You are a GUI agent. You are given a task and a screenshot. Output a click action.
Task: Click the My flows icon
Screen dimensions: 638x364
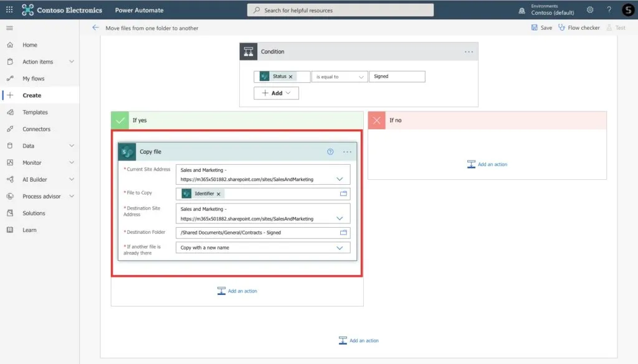[10, 78]
